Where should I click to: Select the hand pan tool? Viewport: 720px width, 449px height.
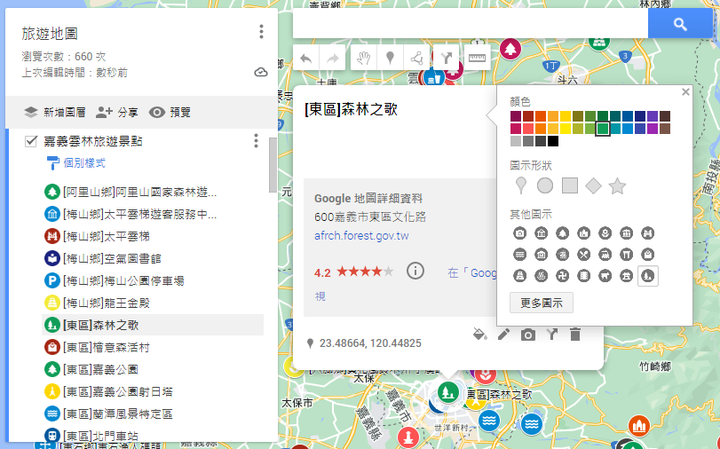363,58
